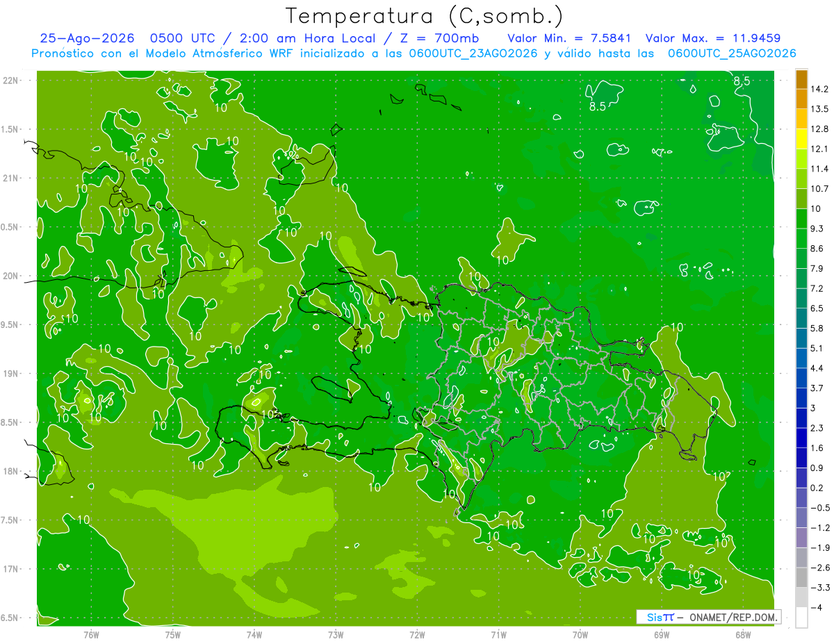Click legend value '0.9'
The width and height of the screenshot is (834, 644).
tap(817, 468)
